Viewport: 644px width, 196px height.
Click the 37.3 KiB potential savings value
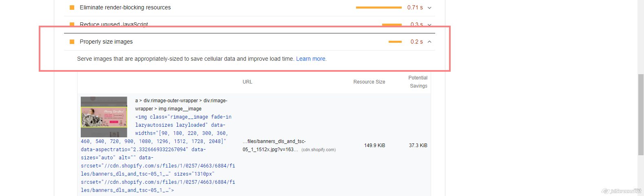tap(418, 145)
